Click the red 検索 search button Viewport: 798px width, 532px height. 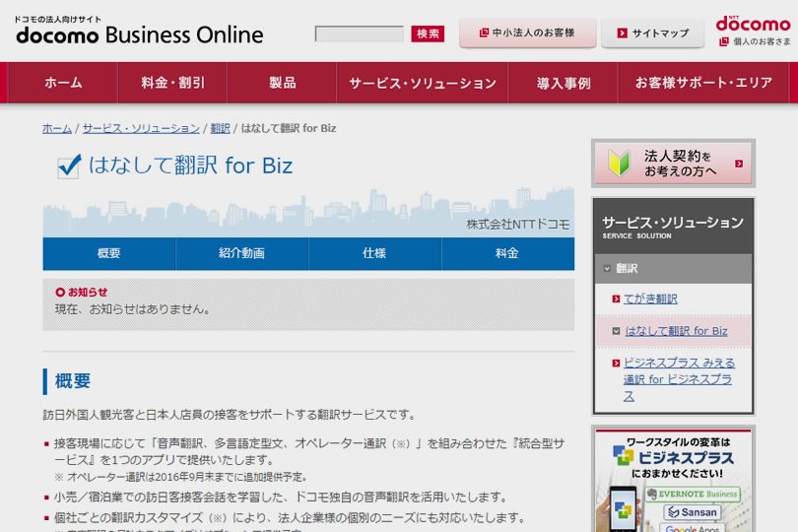pos(428,34)
